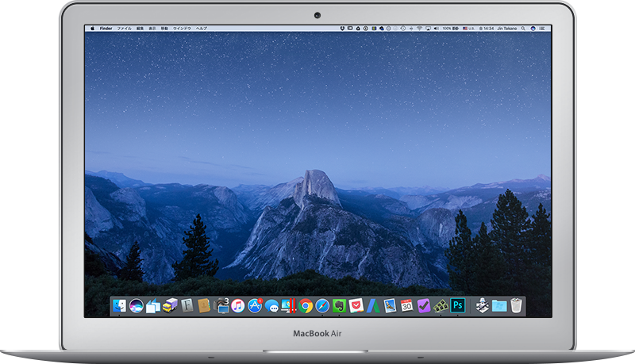This screenshot has width=635, height=364.
Task: Open Pocket app in Dock
Action: coord(356,306)
